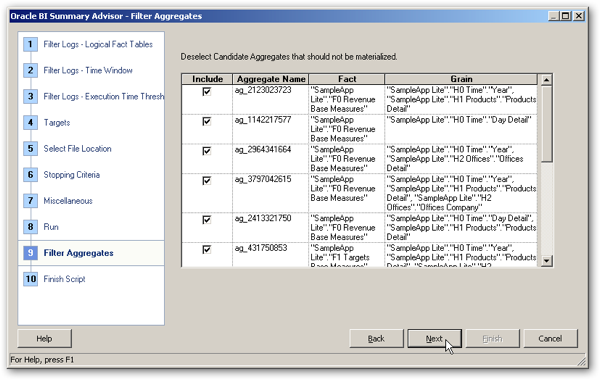Open the Miscellaneous step
The height and width of the screenshot is (380, 600).
tap(68, 201)
